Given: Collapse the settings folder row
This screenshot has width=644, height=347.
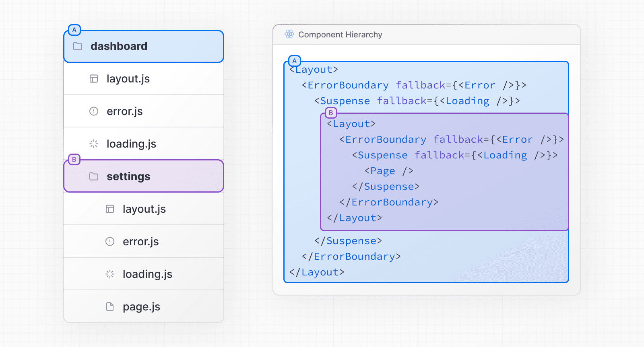Looking at the screenshot, I should 144,177.
